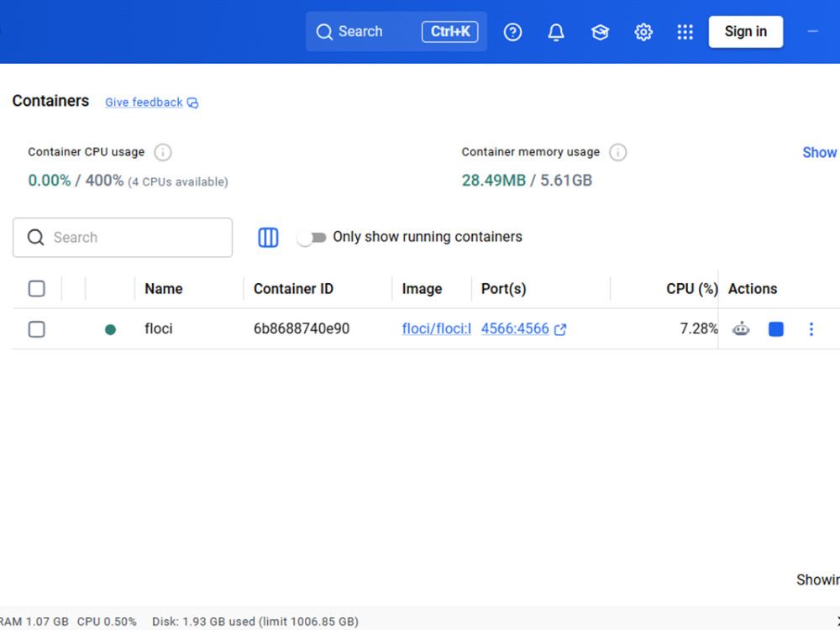Click the CPU 0.50% status bar entry
The height and width of the screenshot is (630, 840).
pyautogui.click(x=107, y=622)
